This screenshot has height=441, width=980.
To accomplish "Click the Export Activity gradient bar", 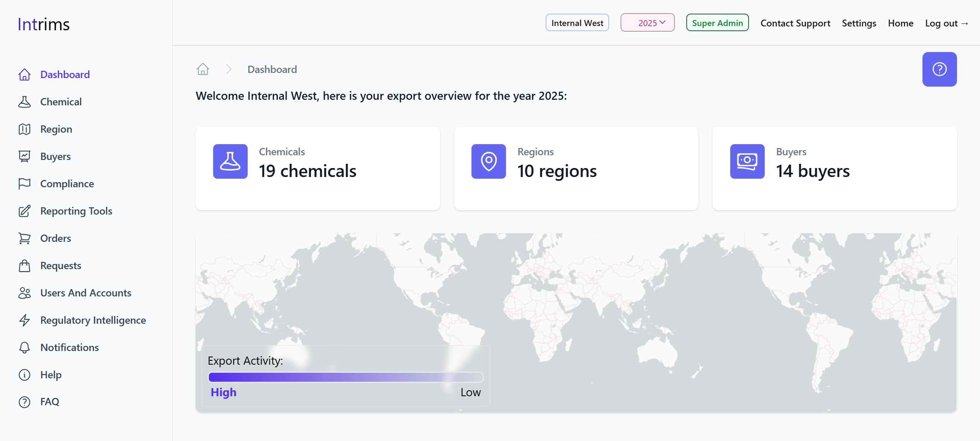I will [x=345, y=377].
